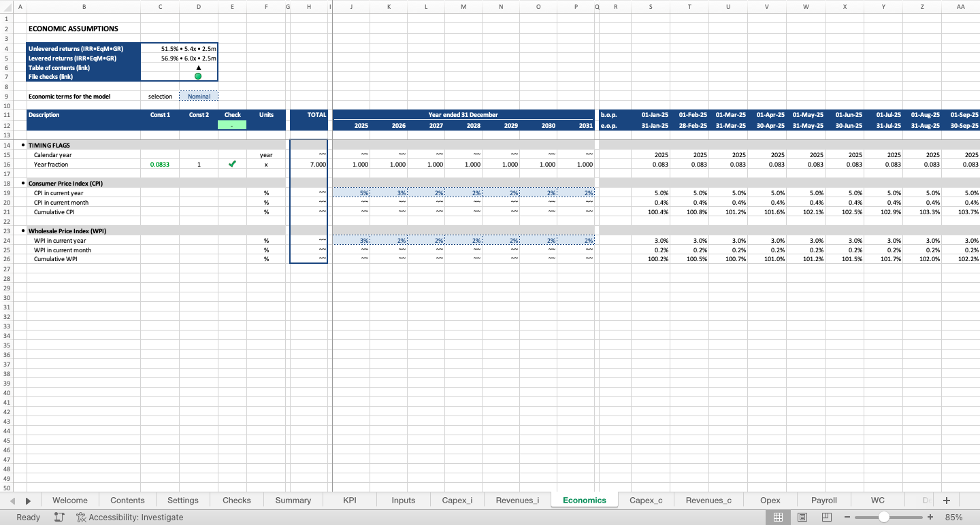Open the Nominal economic terms selection cell
Screen dimensions: 980x525
(x=198, y=95)
